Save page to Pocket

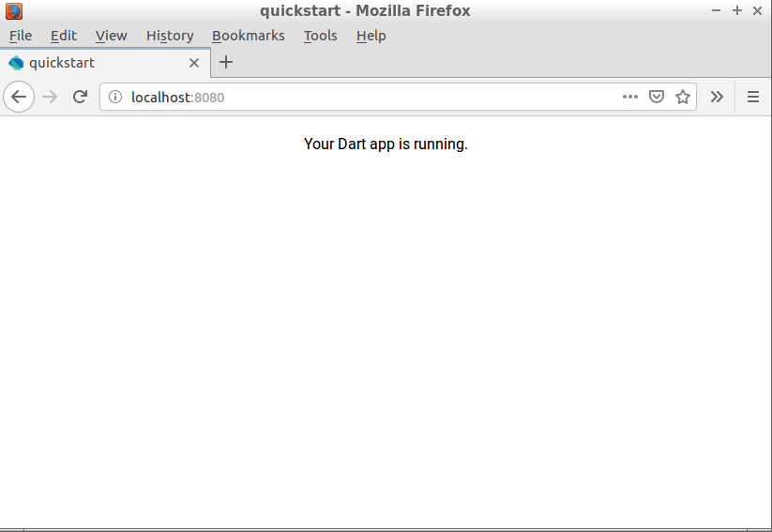click(x=657, y=97)
